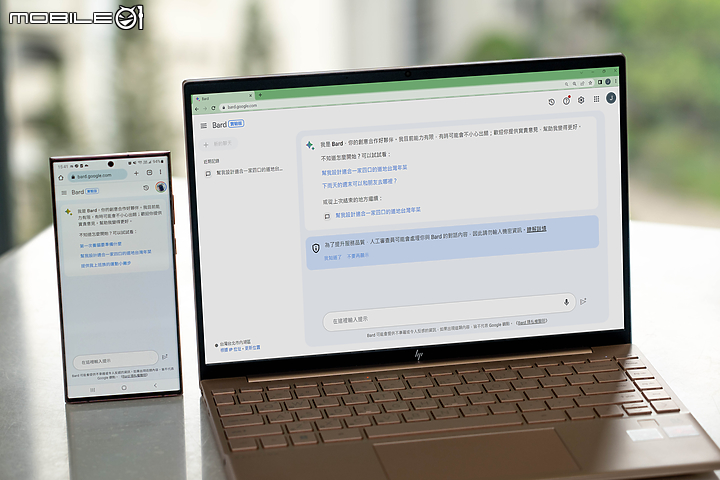Tap the privacy notice link on the phone

pyautogui.click(x=135, y=375)
